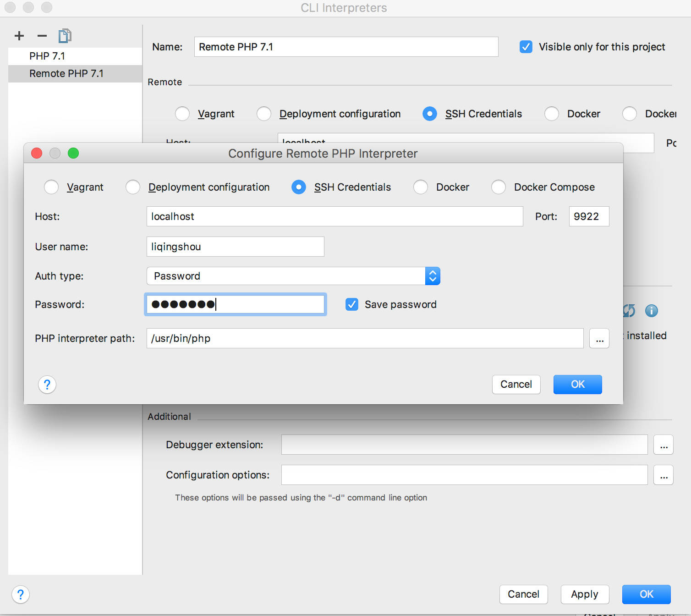The height and width of the screenshot is (616, 691).
Task: Click the Name field with Remote PHP 7.1
Action: [x=346, y=47]
